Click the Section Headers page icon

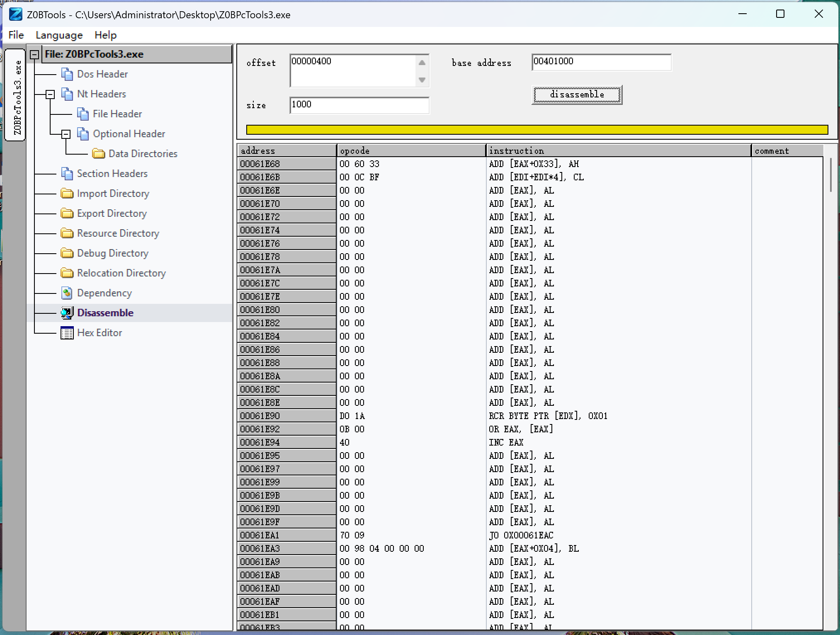(67, 174)
